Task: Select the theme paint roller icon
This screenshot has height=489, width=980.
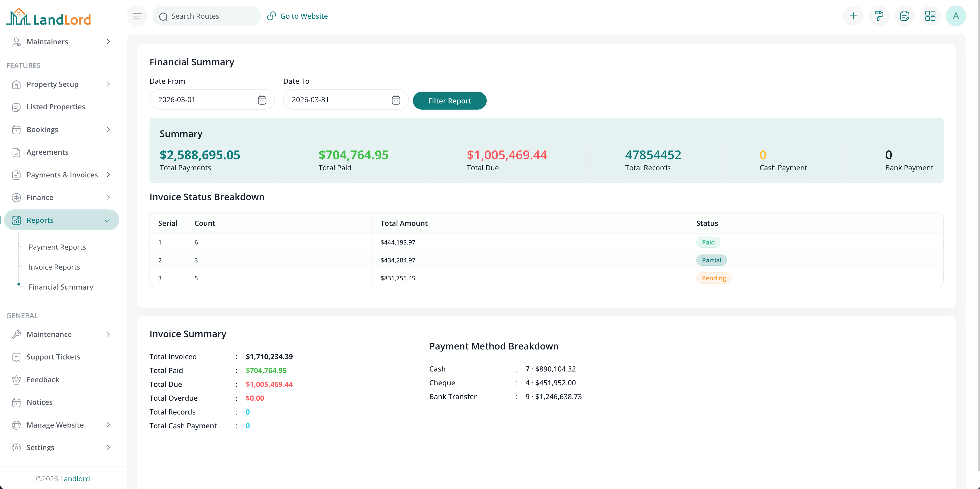Action: point(879,16)
